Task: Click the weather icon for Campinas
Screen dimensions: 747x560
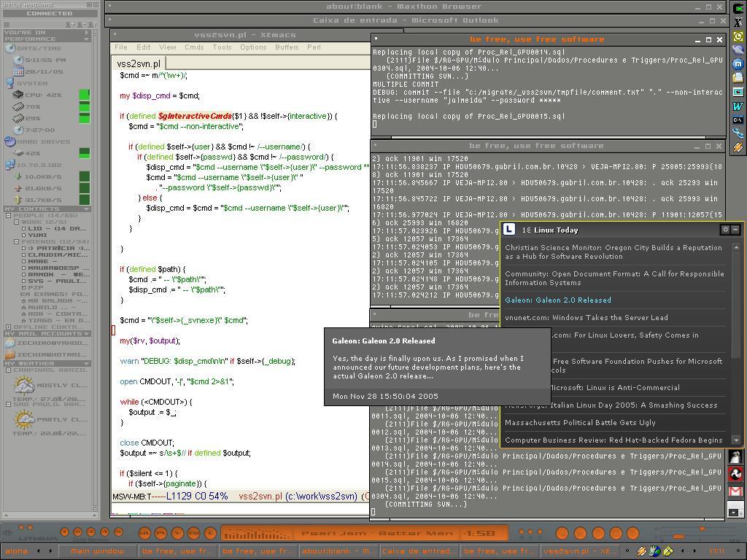Action: pyautogui.click(x=24, y=385)
